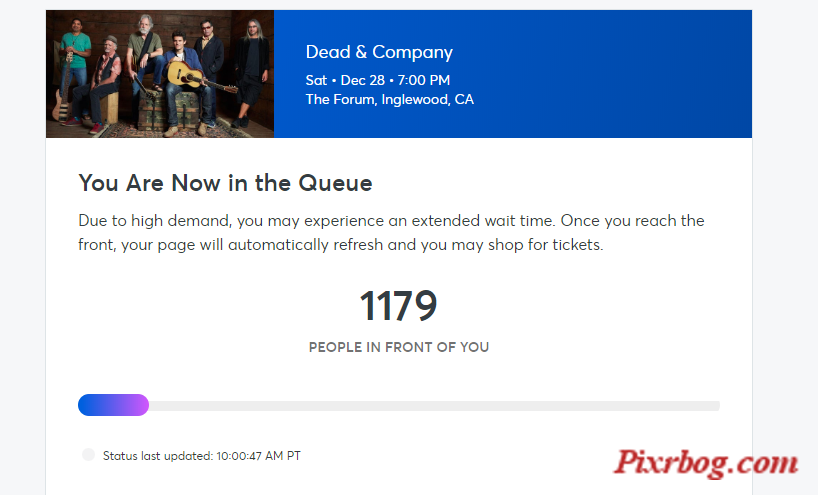The image size is (818, 495).
Task: Click the Pixrbog.com watermark
Action: tap(706, 462)
